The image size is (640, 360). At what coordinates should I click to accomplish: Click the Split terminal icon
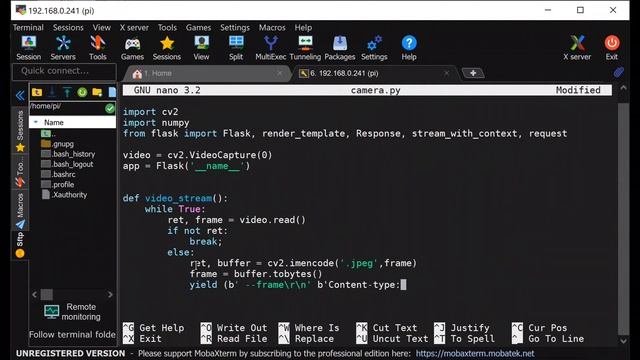(236, 48)
